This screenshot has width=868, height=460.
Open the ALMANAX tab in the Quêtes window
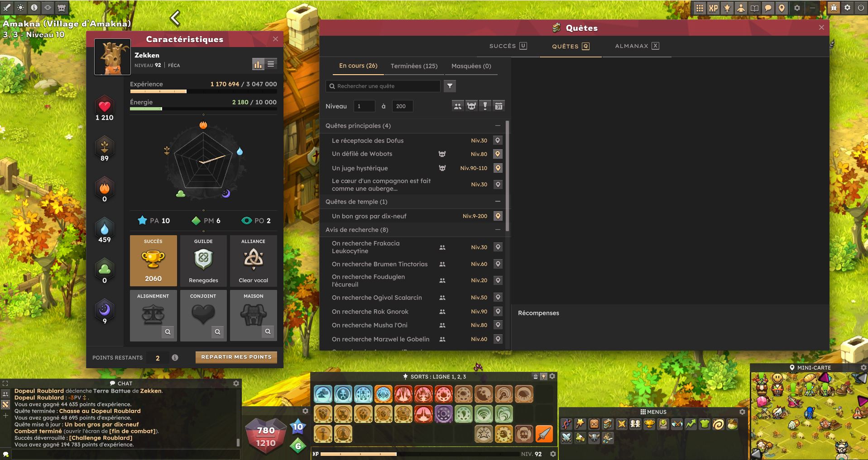pyautogui.click(x=636, y=46)
